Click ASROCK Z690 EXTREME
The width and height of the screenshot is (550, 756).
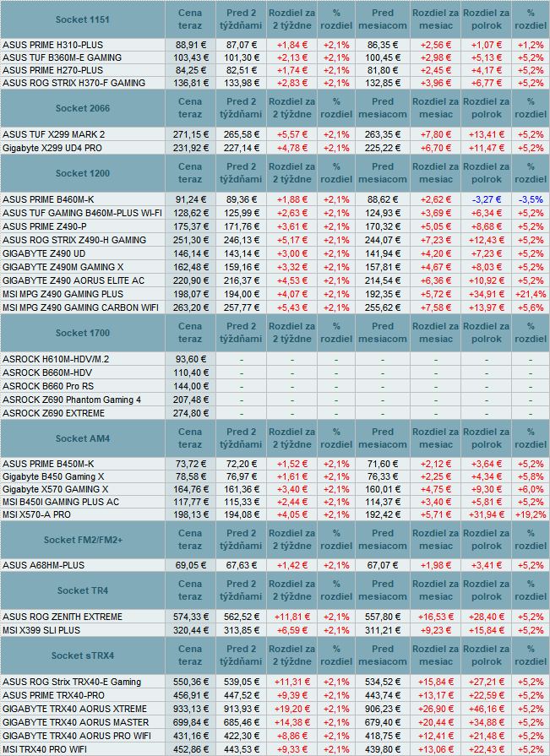click(x=53, y=413)
